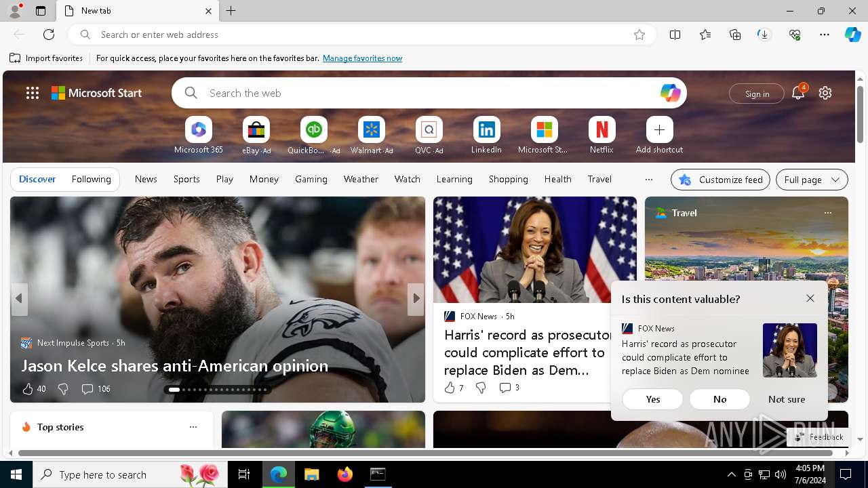This screenshot has height=488, width=868.
Task: Open the Money tab
Action: pyautogui.click(x=264, y=179)
